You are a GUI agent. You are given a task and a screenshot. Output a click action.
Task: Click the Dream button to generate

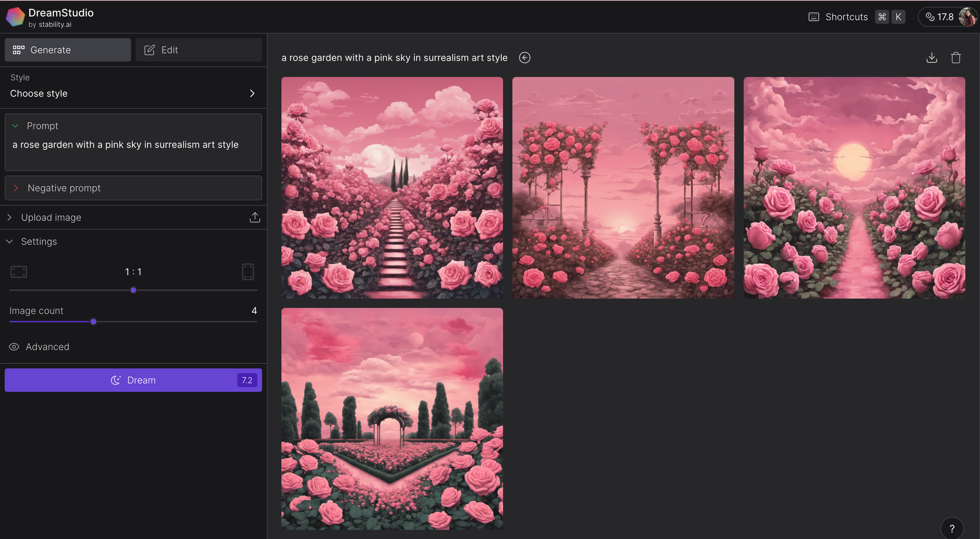(133, 380)
